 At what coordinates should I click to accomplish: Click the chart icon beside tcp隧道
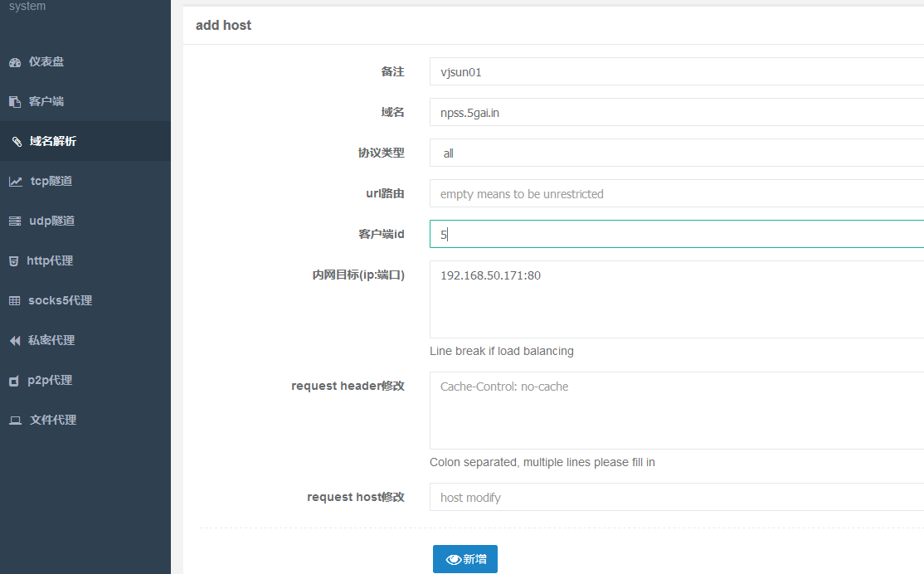(16, 182)
